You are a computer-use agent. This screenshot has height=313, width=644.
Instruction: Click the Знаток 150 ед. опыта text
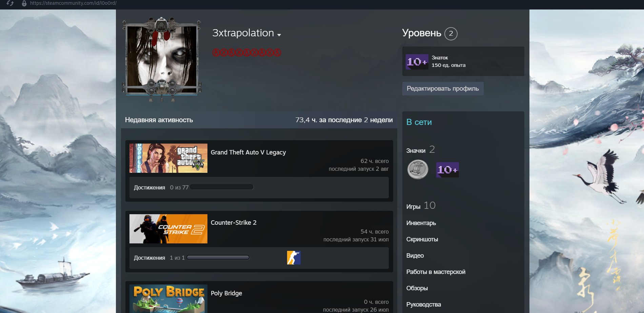click(x=448, y=61)
